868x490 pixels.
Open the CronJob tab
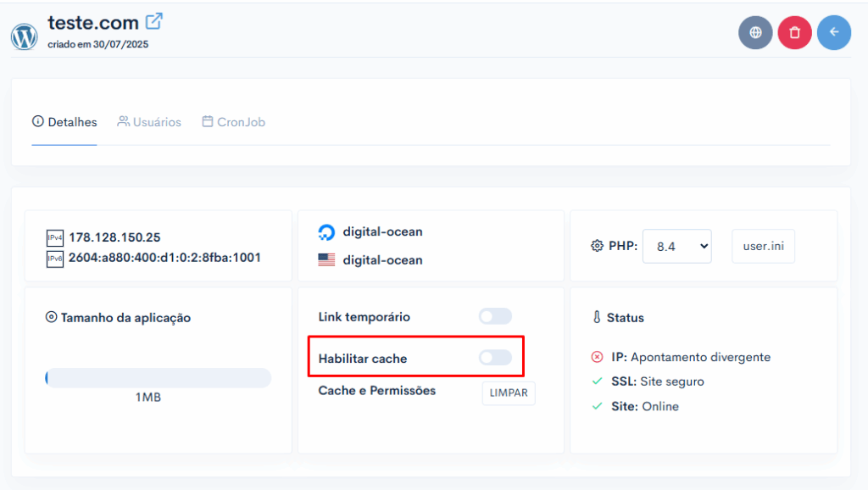click(x=234, y=122)
